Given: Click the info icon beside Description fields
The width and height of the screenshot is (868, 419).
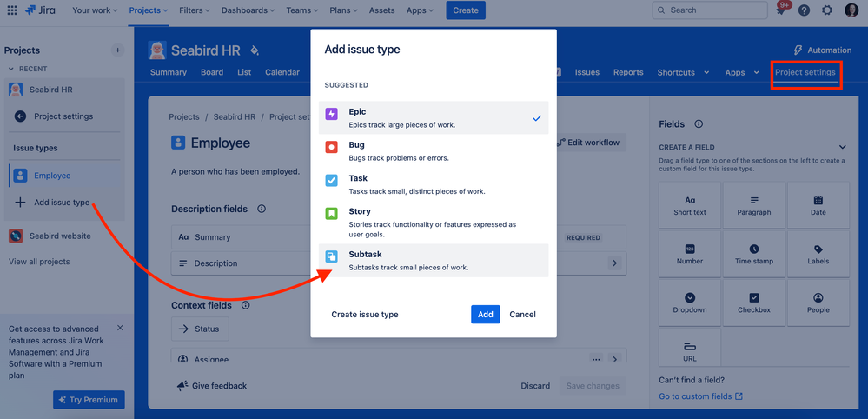Looking at the screenshot, I should tap(262, 209).
